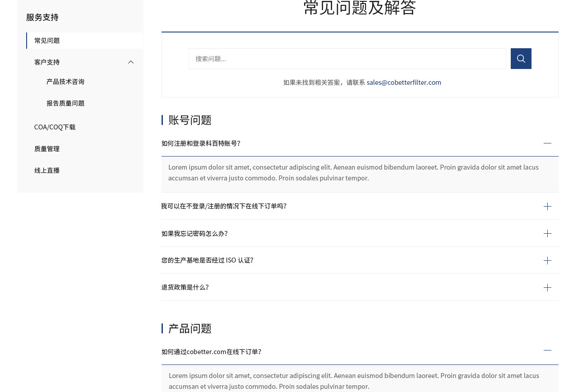This screenshot has width=587, height=392.
Task: Go to 报告质量问题 sidebar item
Action: coord(65,103)
